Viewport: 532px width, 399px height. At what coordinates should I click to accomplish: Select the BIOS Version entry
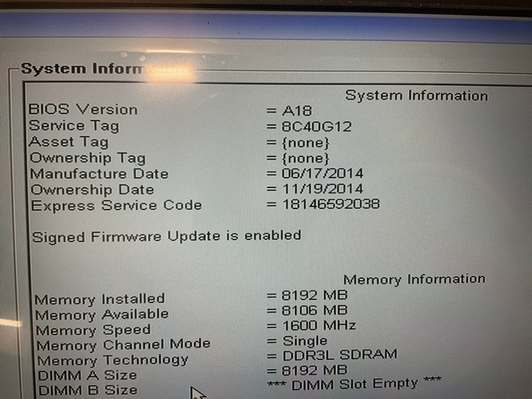point(84,109)
